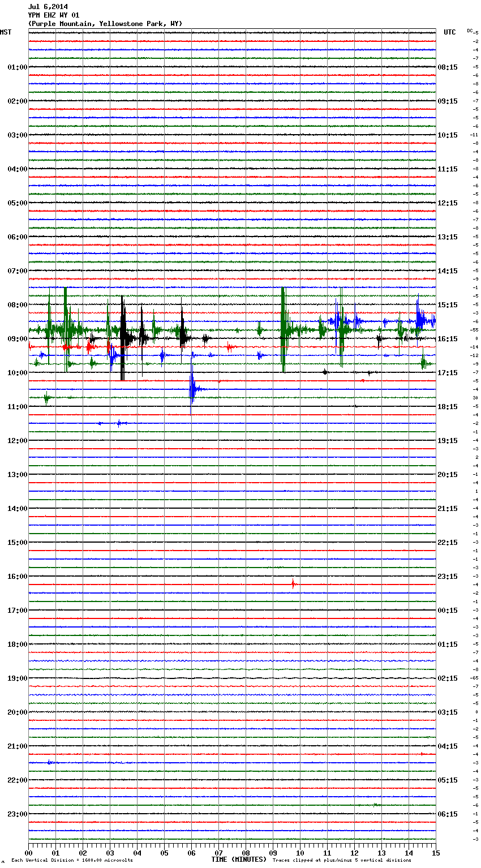Click minute tick label 09 on bottom axis
Image resolution: width=481 pixels, height=868 pixels.
[x=273, y=853]
